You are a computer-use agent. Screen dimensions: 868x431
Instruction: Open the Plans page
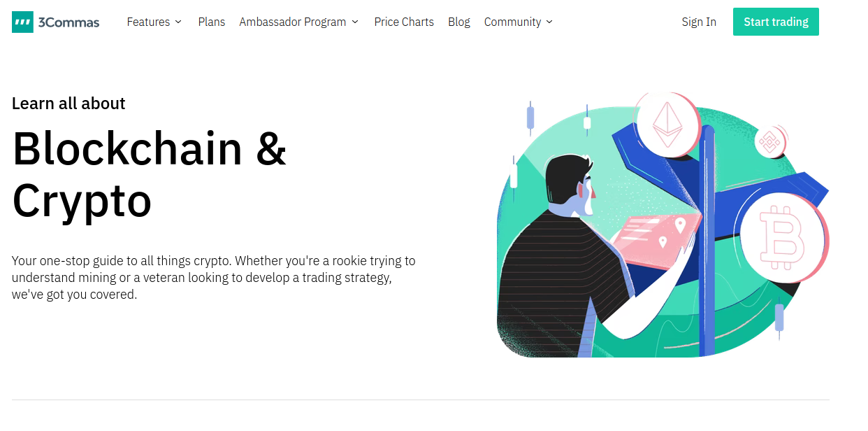pyautogui.click(x=212, y=22)
